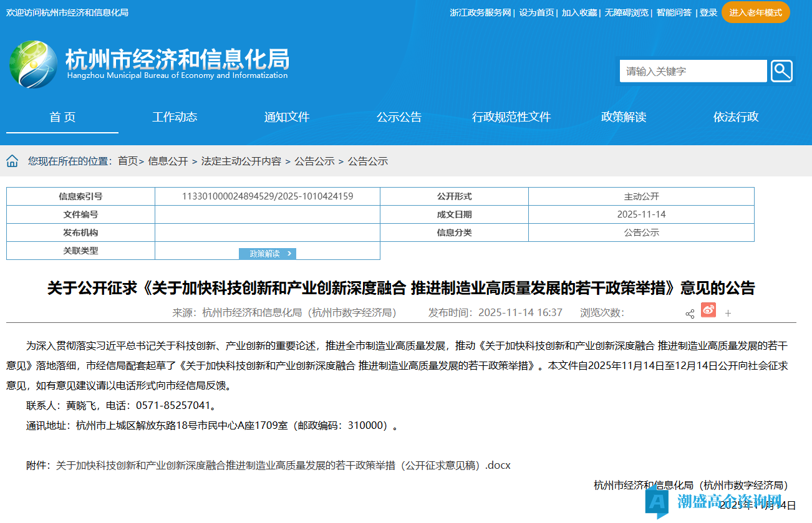Add site to favorites via 加入收藏
The width and height of the screenshot is (812, 523).
pyautogui.click(x=578, y=12)
